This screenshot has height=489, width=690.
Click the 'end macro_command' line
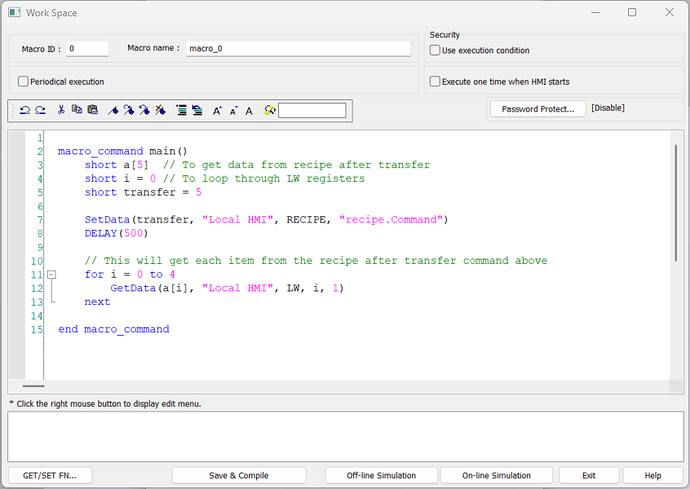coord(114,330)
